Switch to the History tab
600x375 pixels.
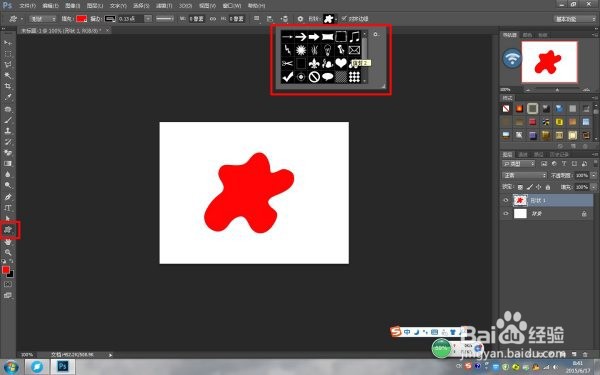[559, 155]
